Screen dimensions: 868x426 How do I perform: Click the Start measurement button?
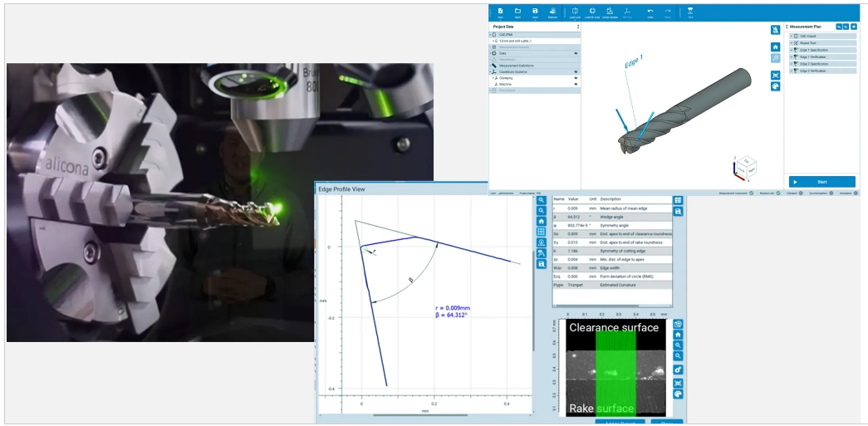coord(822,182)
